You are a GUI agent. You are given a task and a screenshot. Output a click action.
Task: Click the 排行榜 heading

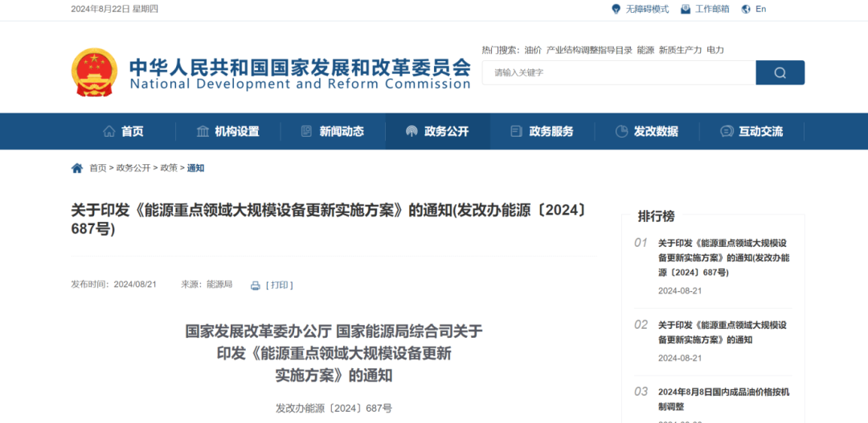(x=657, y=216)
